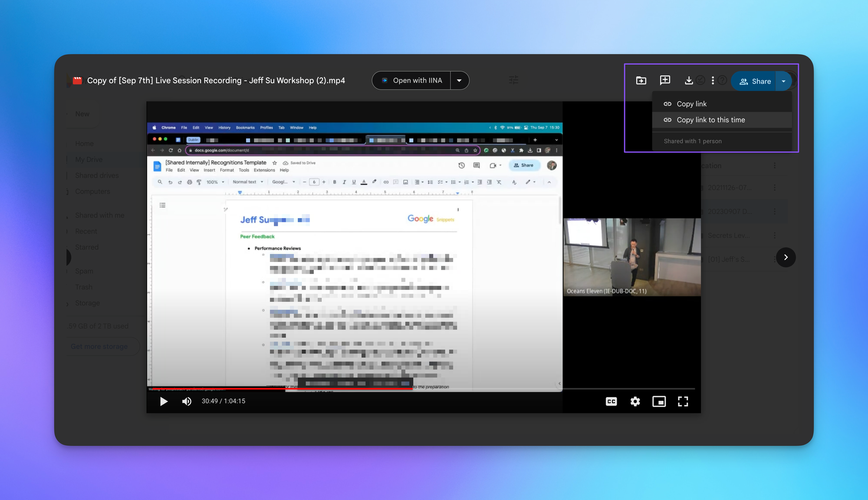Open Recent in the Drive sidebar

[86, 232]
